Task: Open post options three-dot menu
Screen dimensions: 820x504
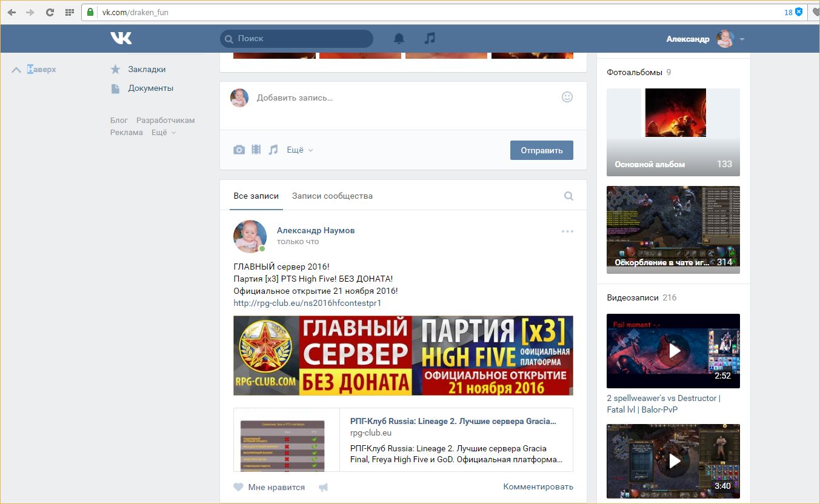Action: coord(567,231)
